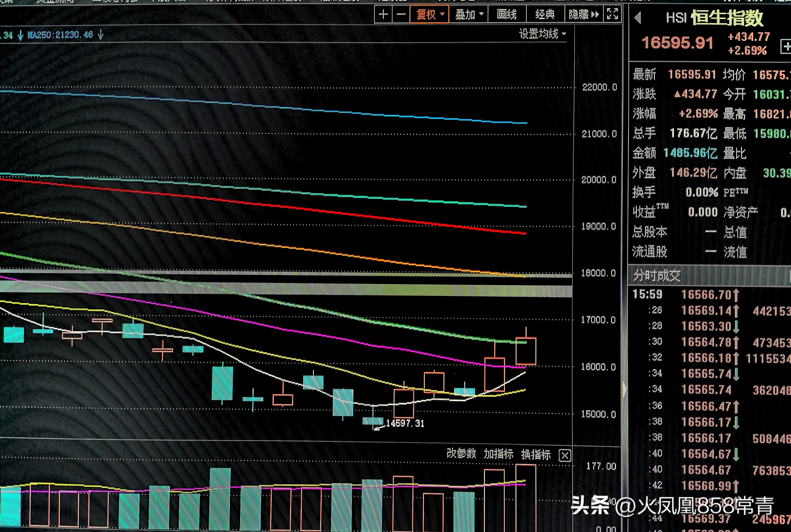
Task: Click 换指标 to switch indicator
Action: [x=536, y=454]
